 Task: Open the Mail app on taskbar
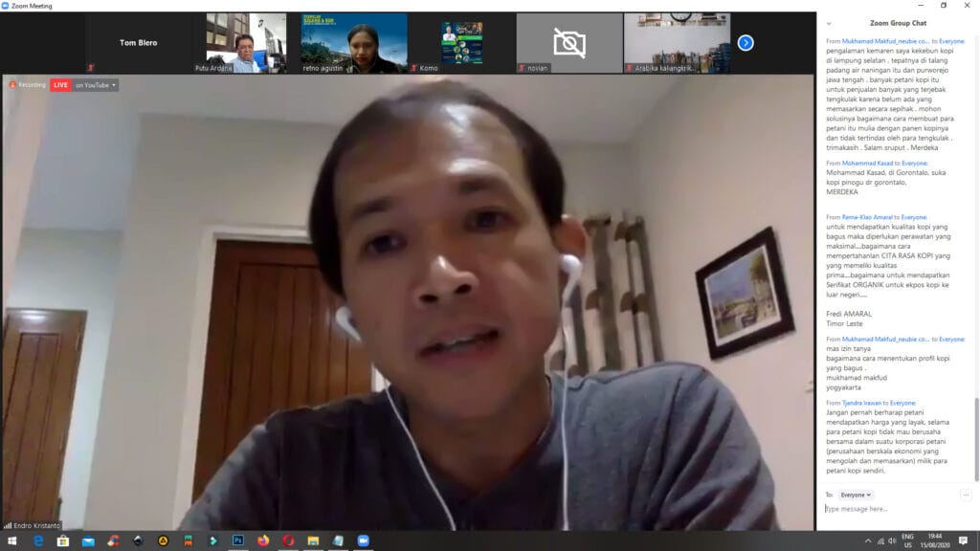point(88,541)
